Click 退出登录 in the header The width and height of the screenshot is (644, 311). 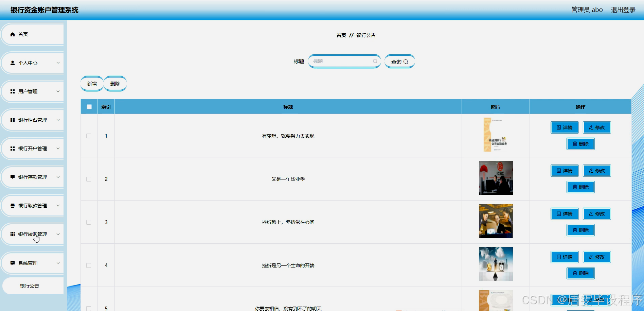[623, 10]
